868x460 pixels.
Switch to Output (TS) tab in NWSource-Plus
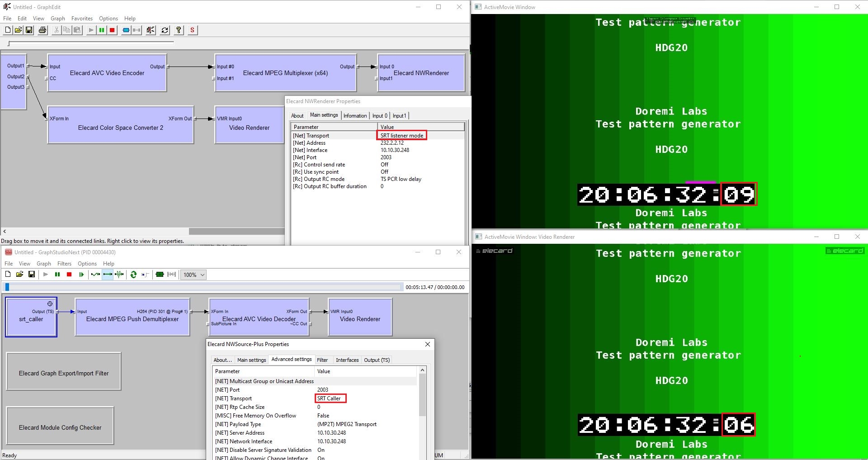[377, 360]
